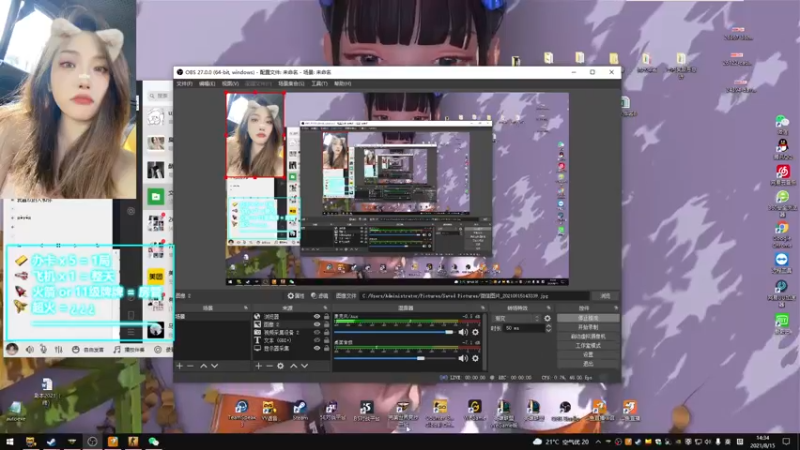Screen dimensions: 800x450
Task: Move scene up in scenes panel
Action: point(204,366)
